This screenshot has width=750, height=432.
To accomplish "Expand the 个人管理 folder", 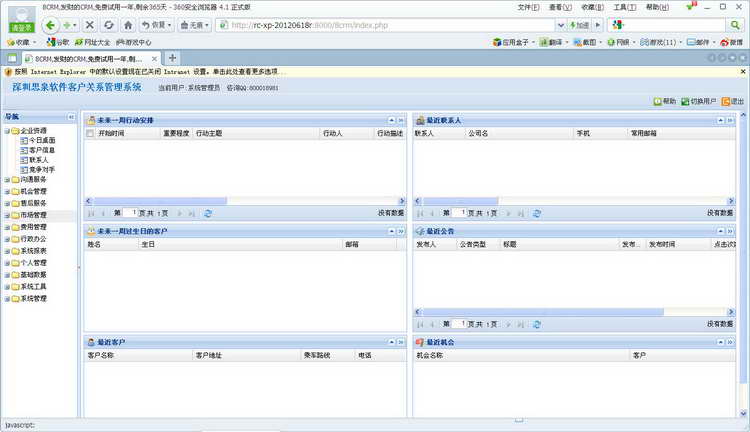I will click(7, 263).
